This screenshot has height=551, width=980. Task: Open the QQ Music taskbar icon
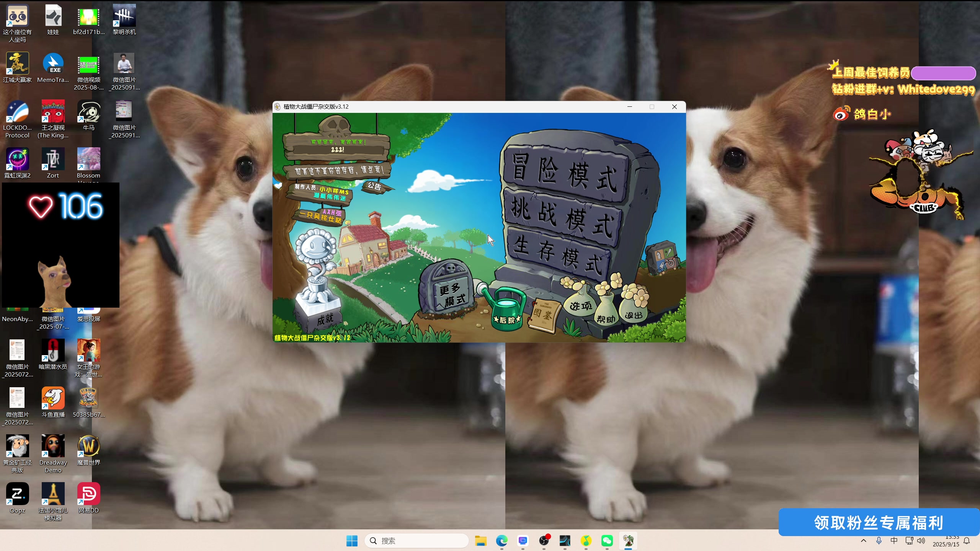click(586, 541)
